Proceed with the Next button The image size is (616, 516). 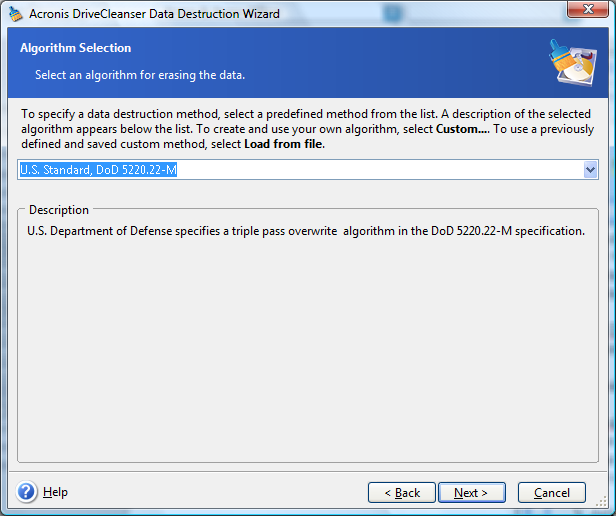coord(471,492)
